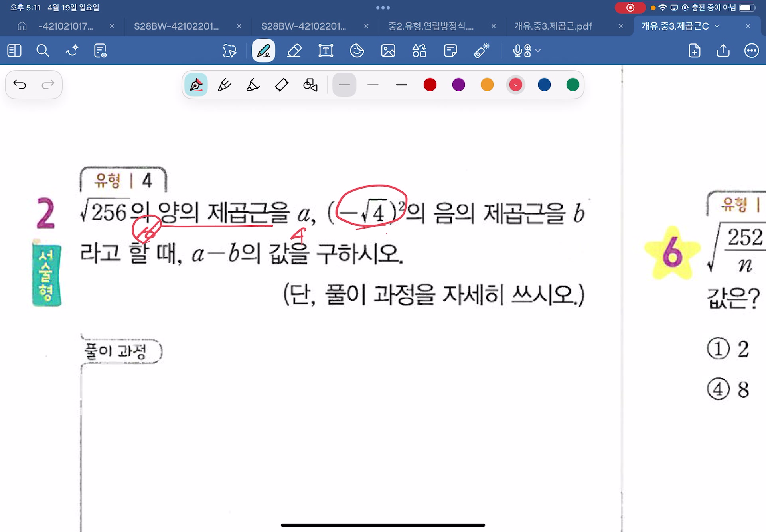This screenshot has height=532, width=766.
Task: Choose the brush pen style
Action: 224,85
